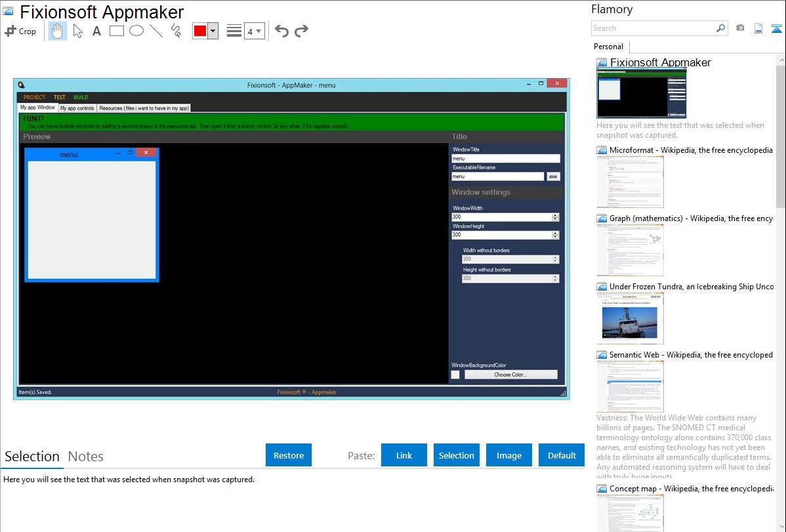
Task: Paste as Link
Action: click(404, 455)
